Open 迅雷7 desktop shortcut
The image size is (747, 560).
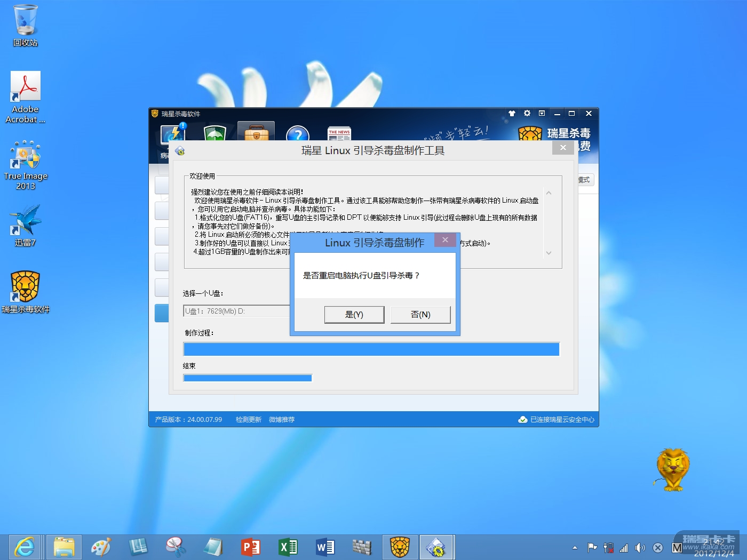point(25,226)
